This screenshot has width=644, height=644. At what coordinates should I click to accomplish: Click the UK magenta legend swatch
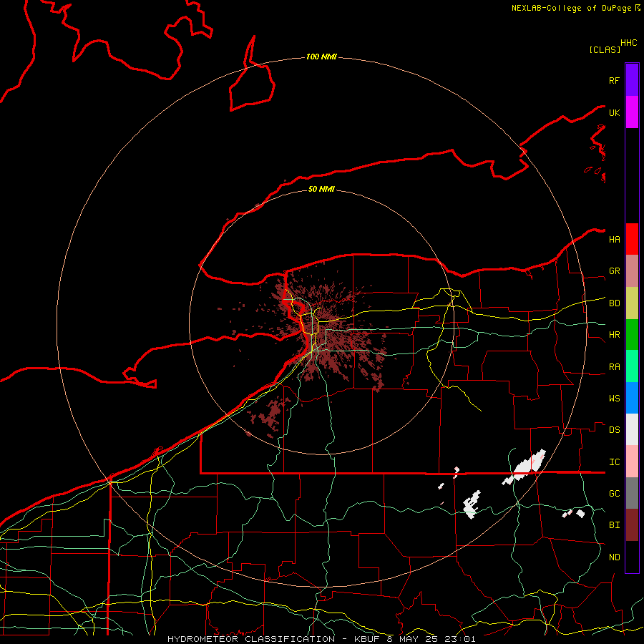(632, 112)
